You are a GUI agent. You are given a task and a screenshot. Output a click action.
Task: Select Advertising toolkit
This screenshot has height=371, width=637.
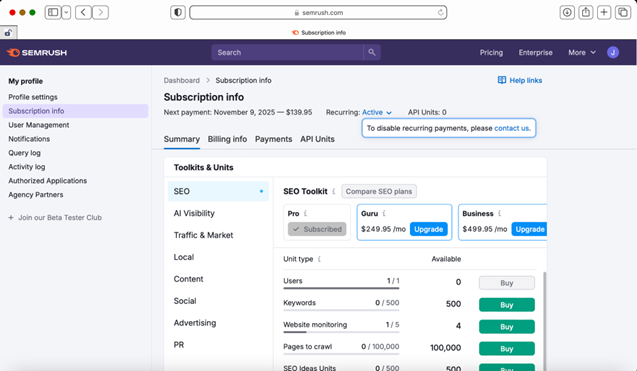click(x=218, y=323)
